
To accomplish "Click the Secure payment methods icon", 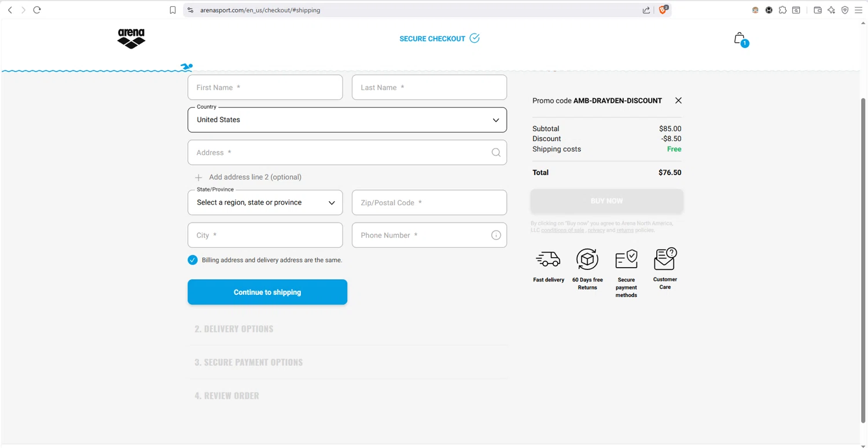I will [626, 259].
